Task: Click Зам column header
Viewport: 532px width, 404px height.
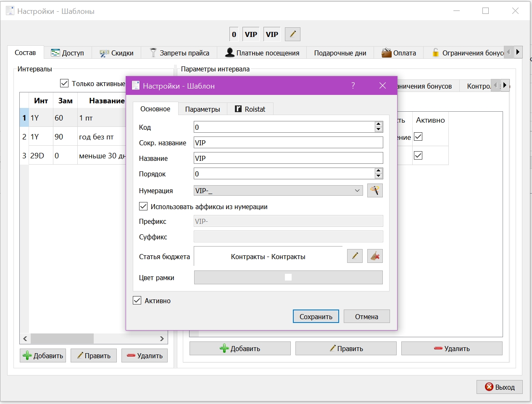Action: click(65, 100)
